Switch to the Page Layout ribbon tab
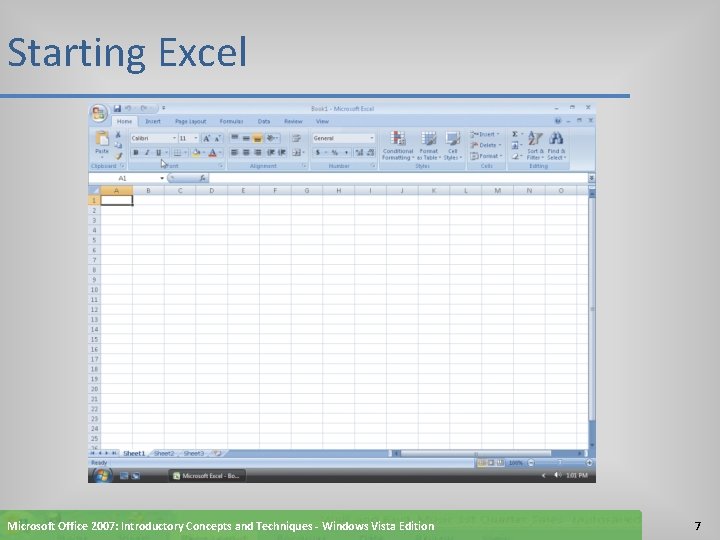The width and height of the screenshot is (720, 540). [x=191, y=121]
